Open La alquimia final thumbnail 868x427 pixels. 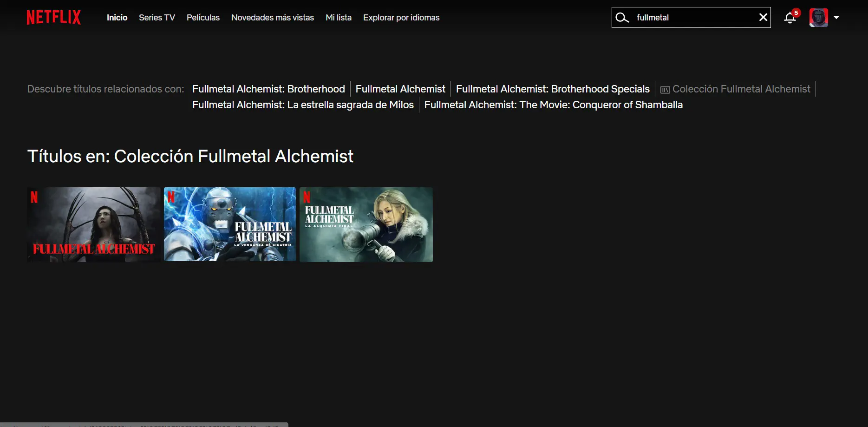click(366, 224)
